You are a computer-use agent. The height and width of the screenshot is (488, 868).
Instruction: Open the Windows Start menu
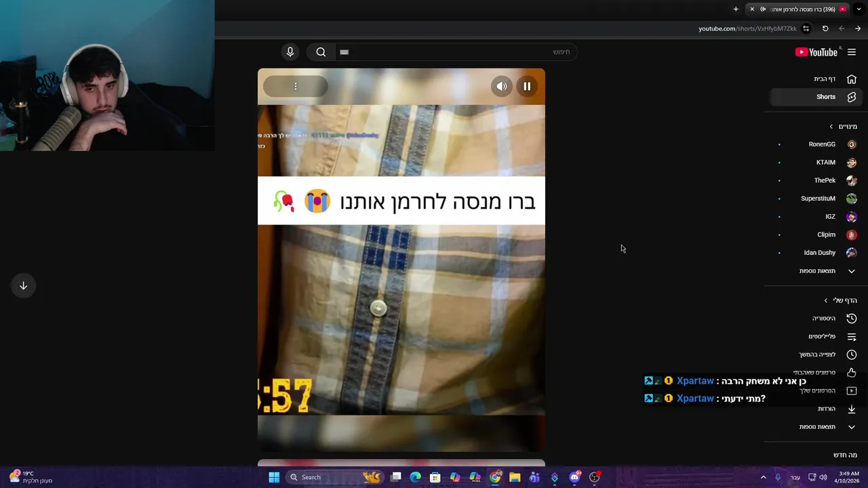click(274, 477)
